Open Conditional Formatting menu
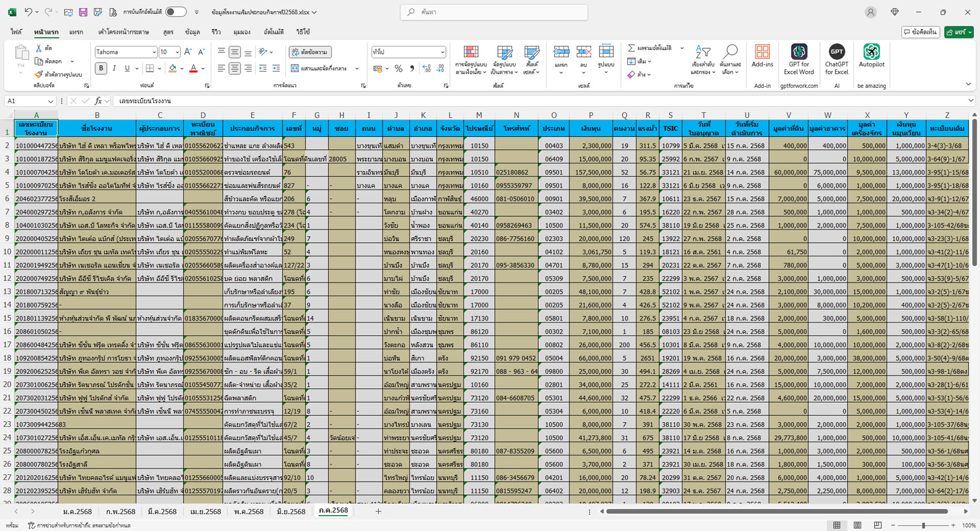 tap(471, 60)
